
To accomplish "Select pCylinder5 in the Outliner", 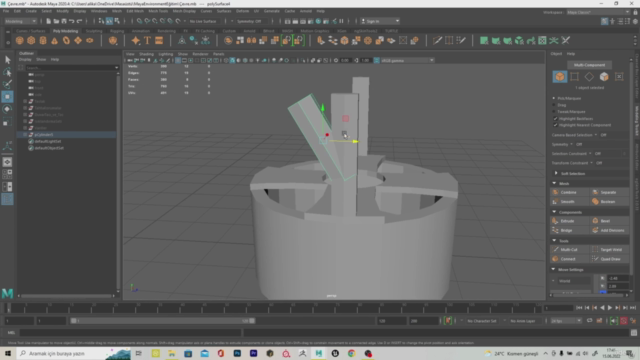I will click(x=67, y=135).
